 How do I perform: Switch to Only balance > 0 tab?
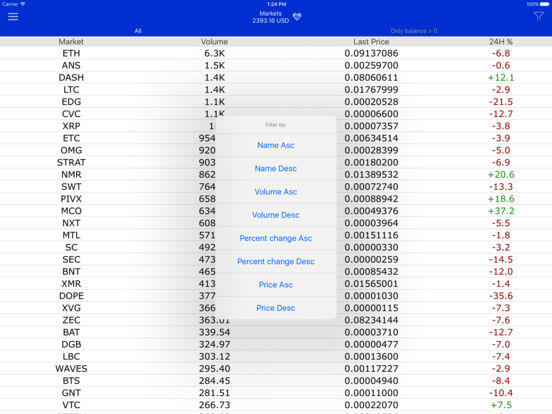tap(414, 31)
